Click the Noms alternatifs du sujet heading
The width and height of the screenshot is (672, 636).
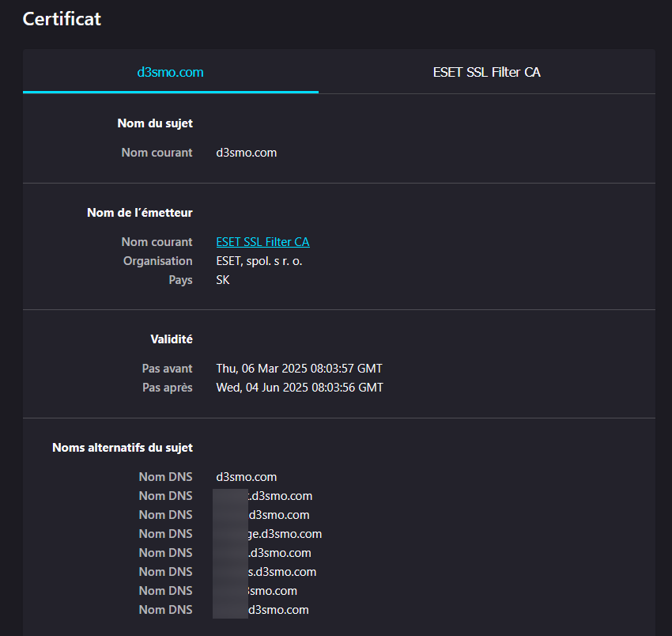tap(123, 448)
